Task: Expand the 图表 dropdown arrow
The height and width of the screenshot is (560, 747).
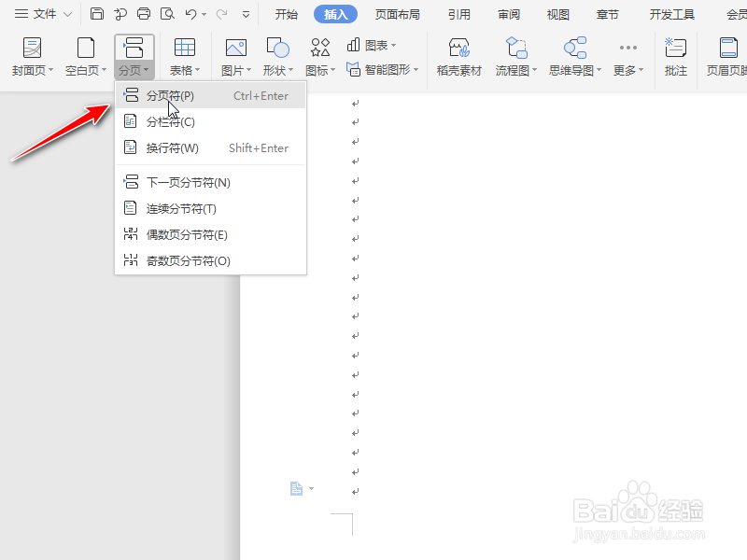Action: 393,45
